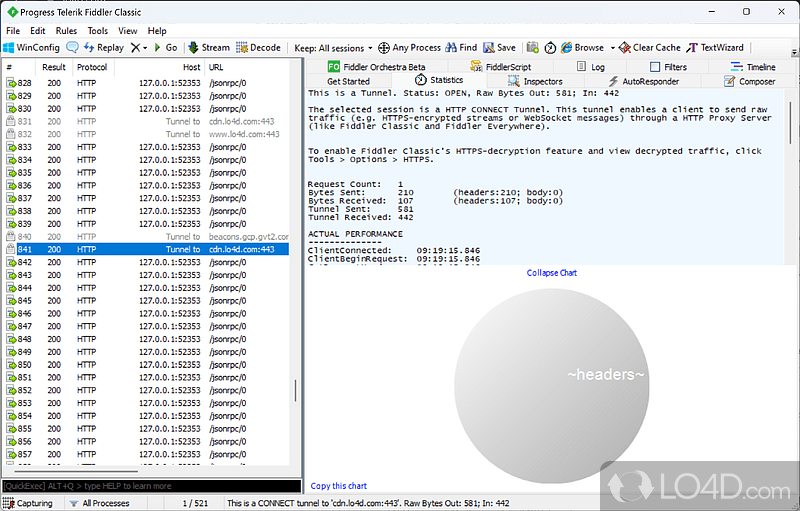Open the Composer tab
Image resolution: width=800 pixels, height=511 pixels.
coord(749,81)
